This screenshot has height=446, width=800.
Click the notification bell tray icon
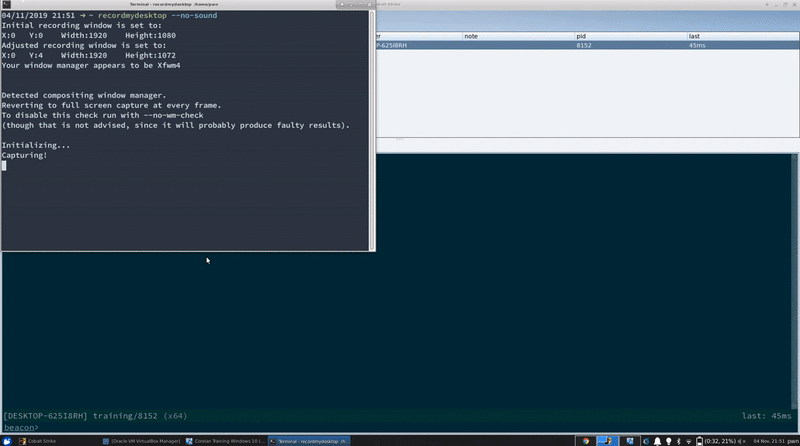point(657,440)
